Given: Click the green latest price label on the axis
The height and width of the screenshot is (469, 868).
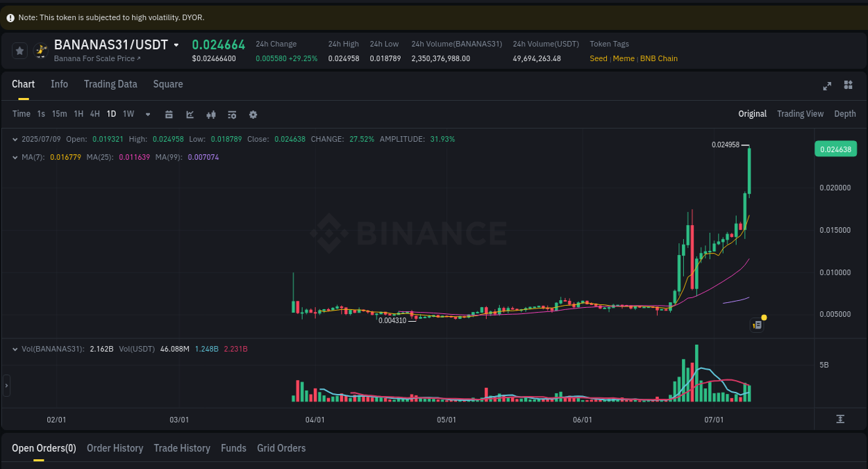Looking at the screenshot, I should 835,149.
